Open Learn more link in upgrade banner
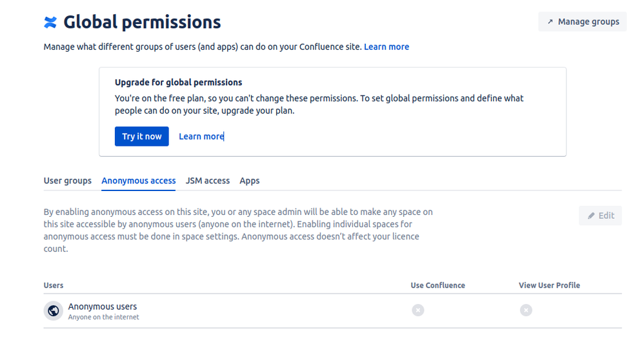The width and height of the screenshot is (644, 344). pyautogui.click(x=201, y=136)
